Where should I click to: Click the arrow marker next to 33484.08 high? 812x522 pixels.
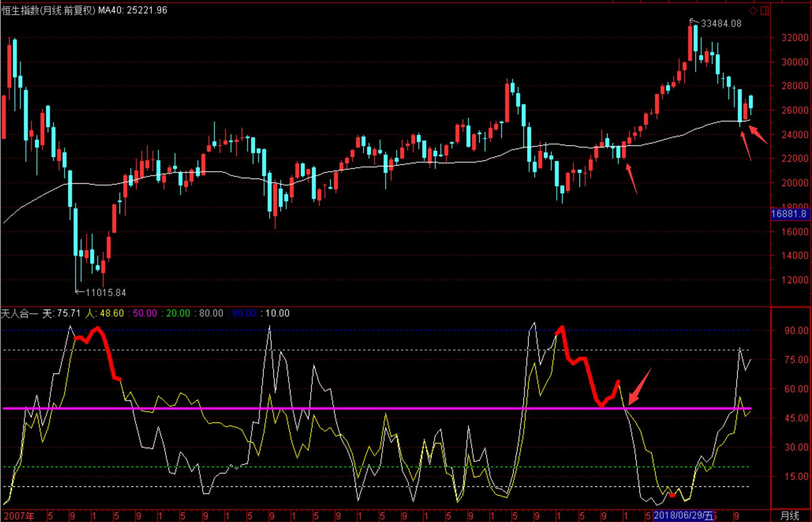pos(695,22)
